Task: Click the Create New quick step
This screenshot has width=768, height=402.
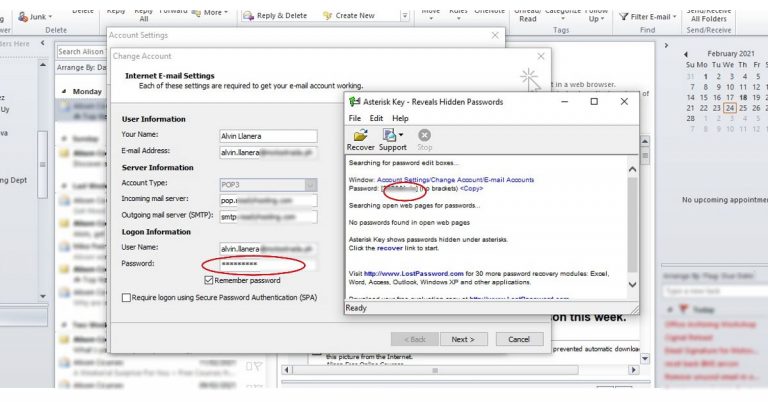Action: (349, 16)
